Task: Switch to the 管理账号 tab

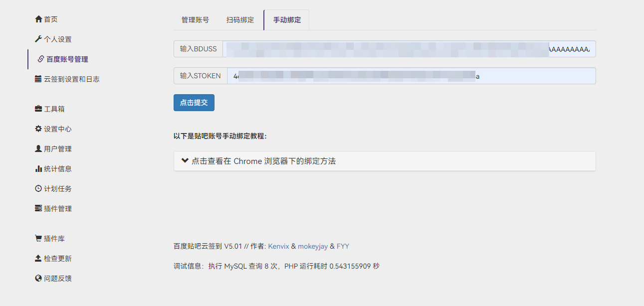Action: [195, 20]
